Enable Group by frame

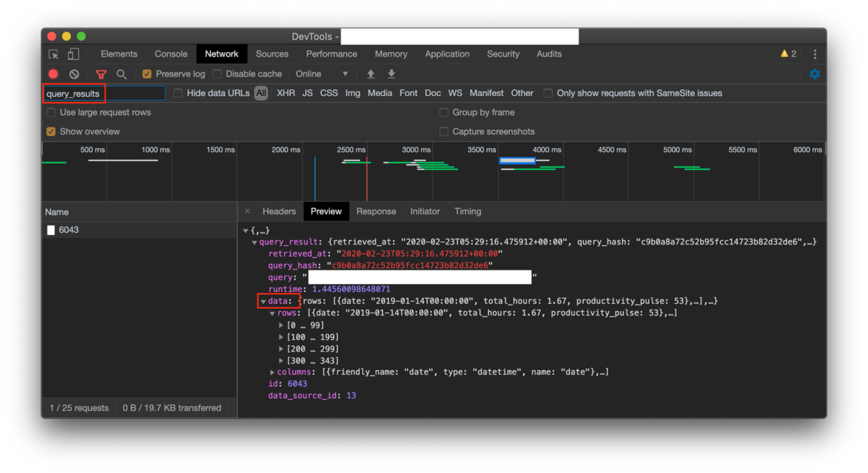[444, 112]
